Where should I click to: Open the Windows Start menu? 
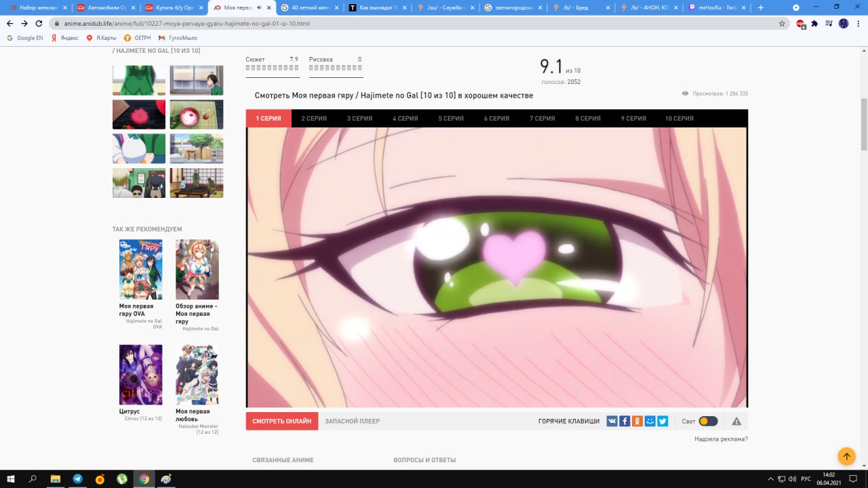click(x=11, y=479)
